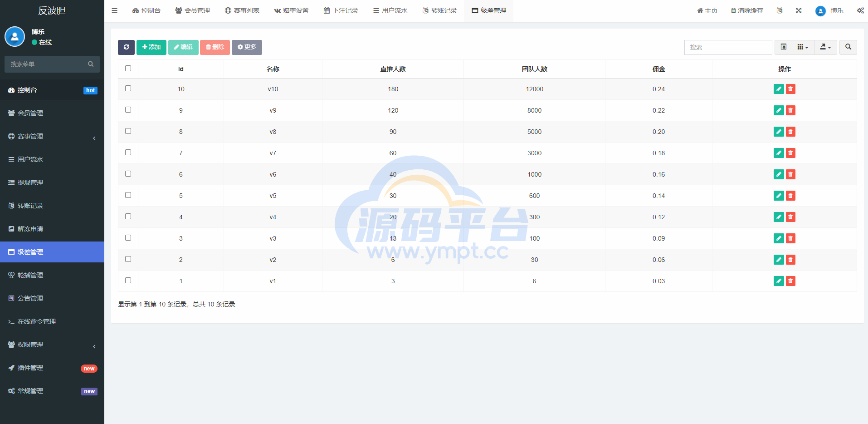This screenshot has height=424, width=868.
Task: Click the sidebar menu search magnifier icon
Action: 91,64
